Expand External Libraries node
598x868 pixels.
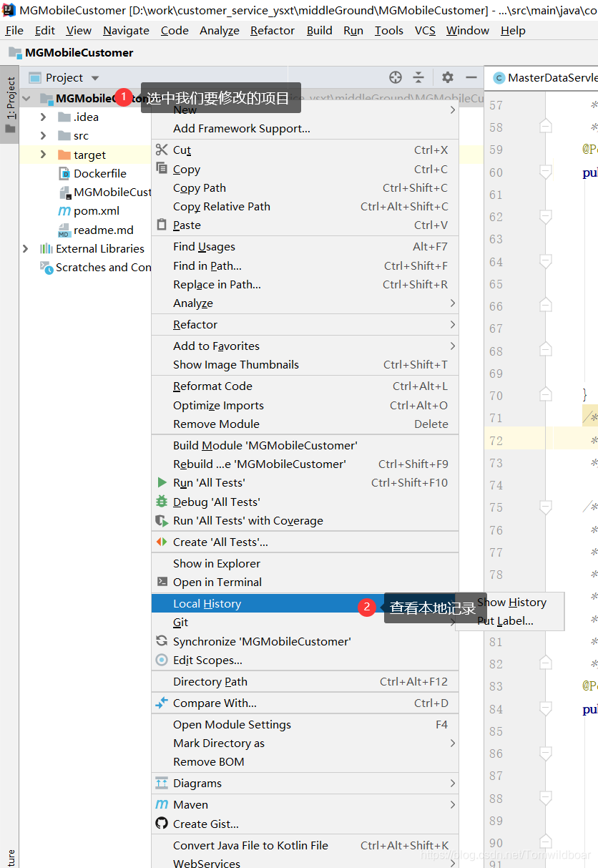click(x=26, y=248)
